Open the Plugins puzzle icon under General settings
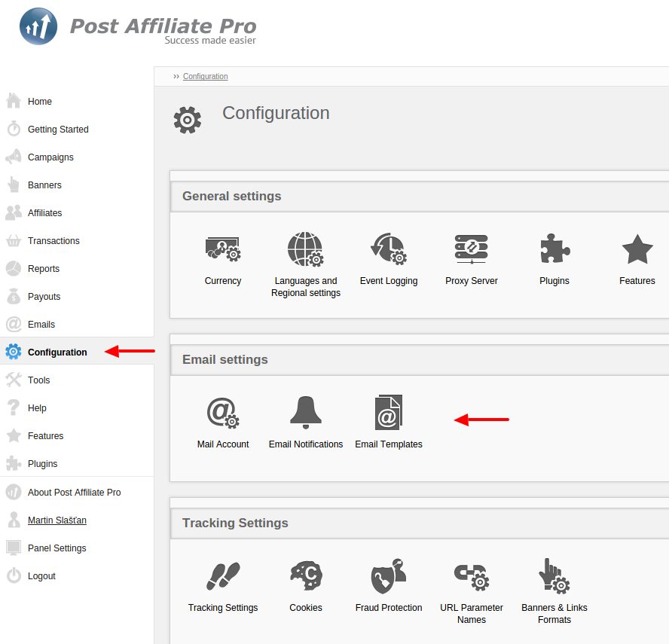Screen dimensions: 669x644 (554, 249)
